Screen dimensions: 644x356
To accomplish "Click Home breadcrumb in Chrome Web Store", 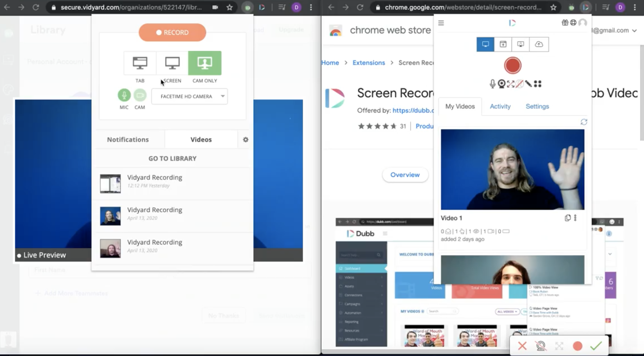I will [330, 63].
